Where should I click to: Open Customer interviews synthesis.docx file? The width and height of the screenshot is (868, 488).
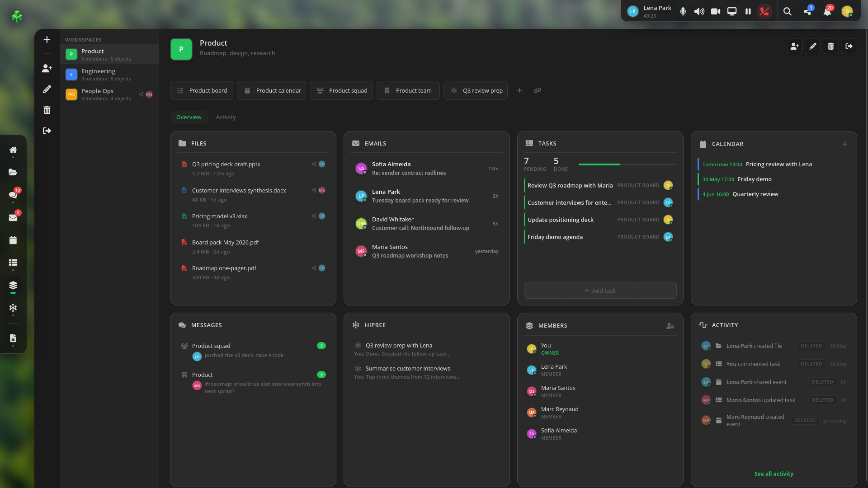pos(253,195)
